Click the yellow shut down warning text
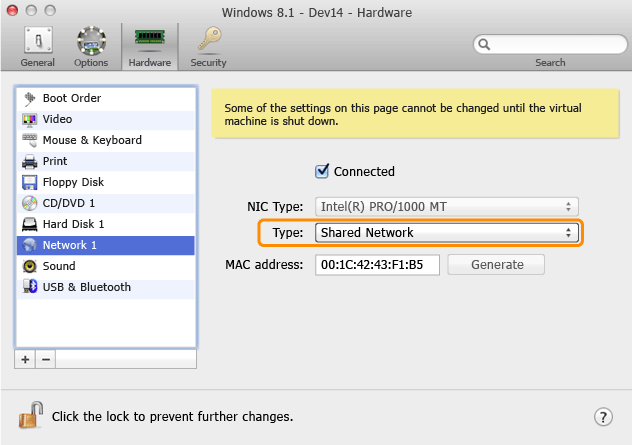This screenshot has width=632, height=445. tap(403, 114)
